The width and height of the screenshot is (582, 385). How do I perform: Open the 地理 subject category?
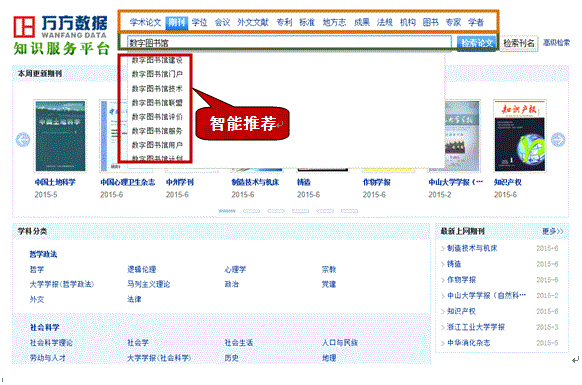(x=329, y=358)
